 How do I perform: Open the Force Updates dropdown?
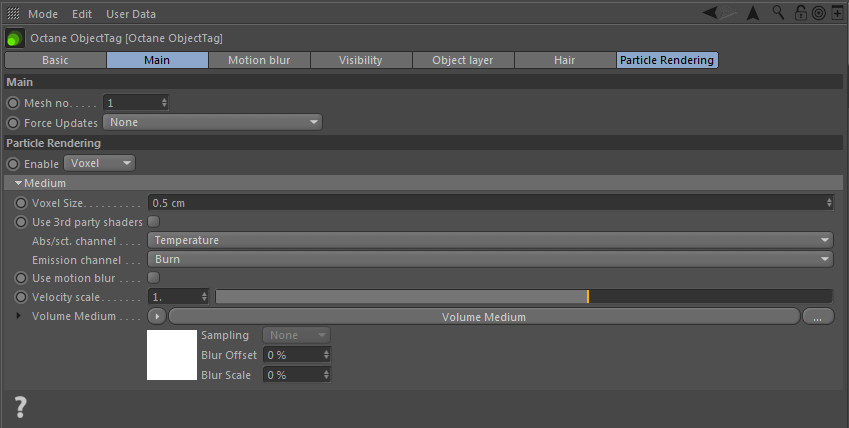pos(212,122)
